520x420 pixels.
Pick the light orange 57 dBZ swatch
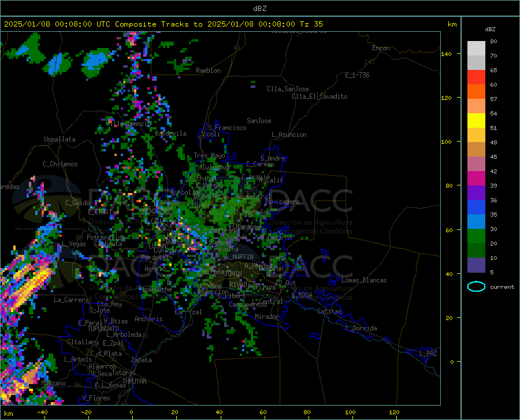(x=476, y=106)
